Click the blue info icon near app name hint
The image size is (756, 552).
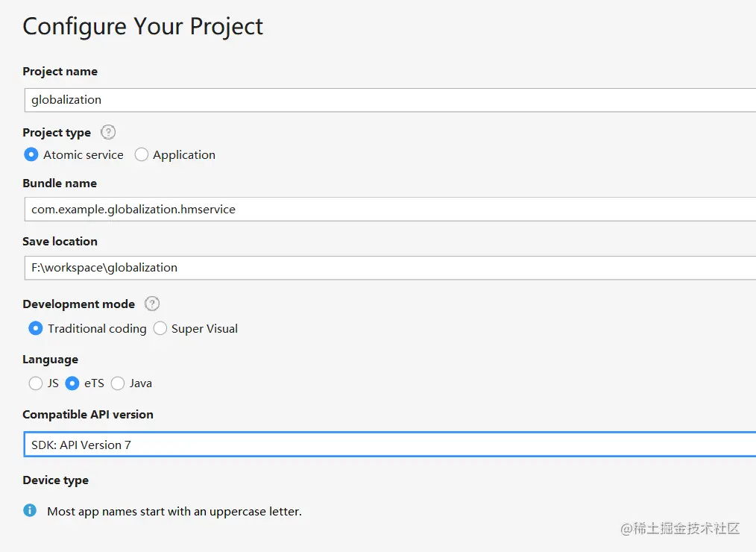coord(30,511)
